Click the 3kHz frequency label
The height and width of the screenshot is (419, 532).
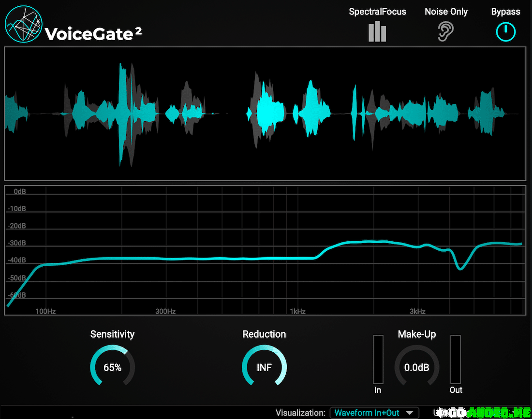(x=417, y=311)
